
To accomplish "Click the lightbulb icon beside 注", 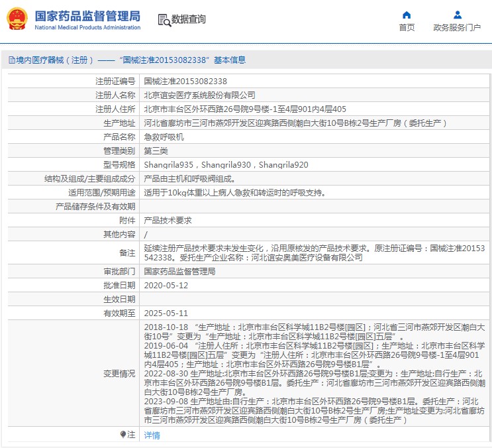I will (x=123, y=435).
